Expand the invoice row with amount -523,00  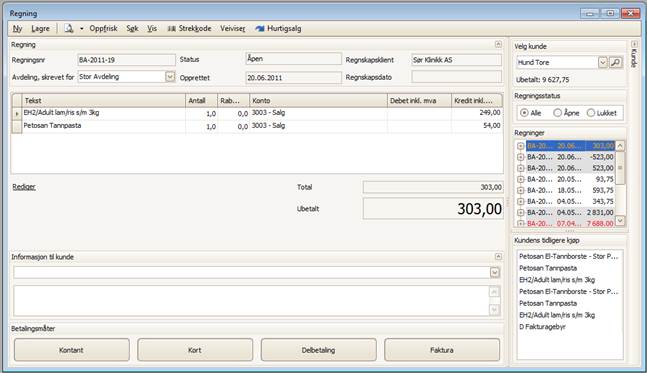[521, 157]
